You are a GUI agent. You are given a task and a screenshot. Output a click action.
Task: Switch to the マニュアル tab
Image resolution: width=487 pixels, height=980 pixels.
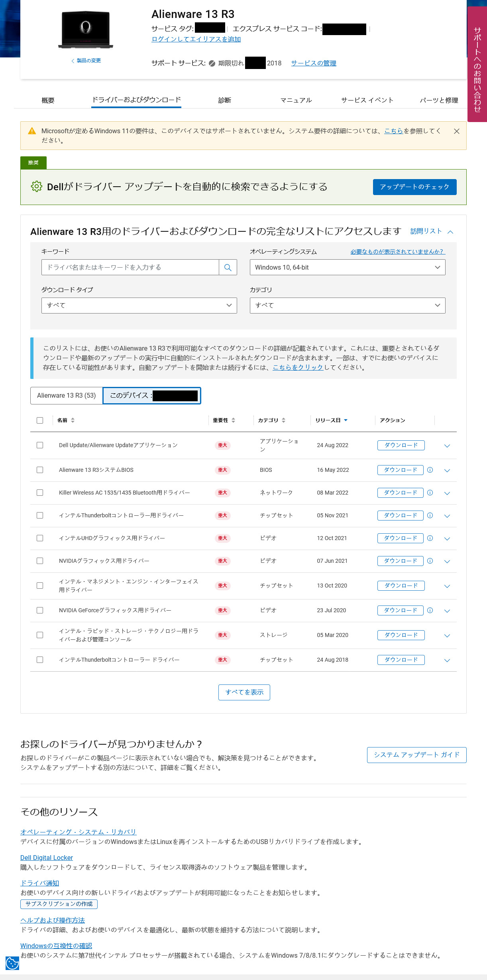point(296,100)
